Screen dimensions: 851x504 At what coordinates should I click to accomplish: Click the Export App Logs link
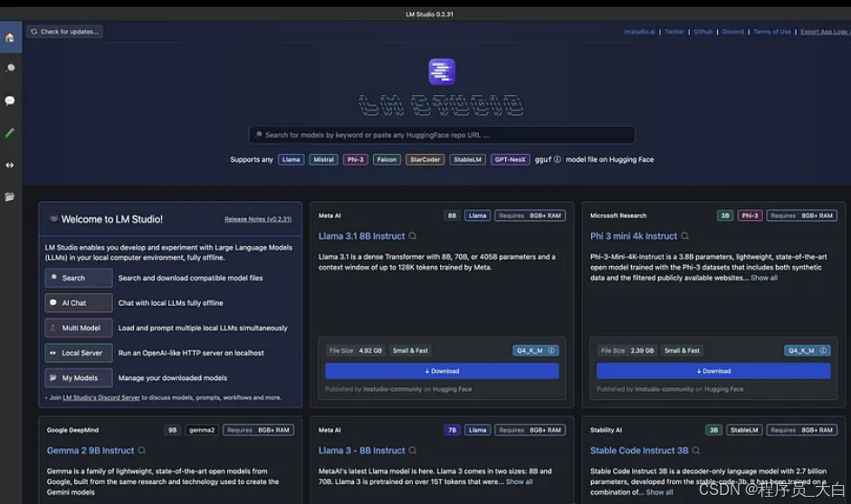(825, 32)
